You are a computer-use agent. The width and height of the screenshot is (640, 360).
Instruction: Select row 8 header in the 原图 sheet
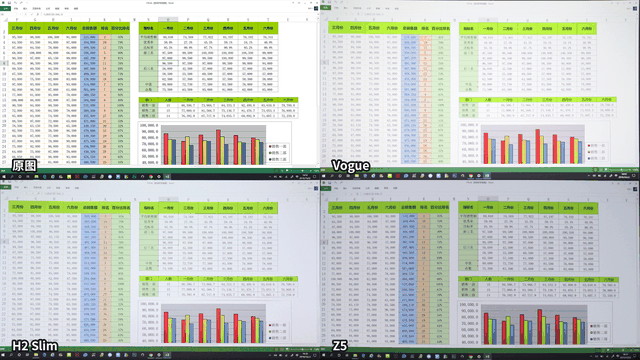(x=4, y=63)
